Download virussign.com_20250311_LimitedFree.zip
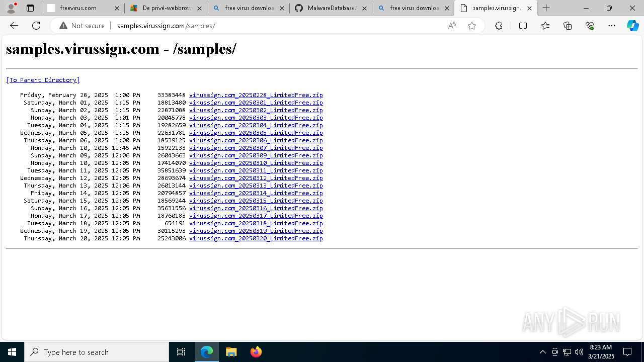 coord(256,170)
